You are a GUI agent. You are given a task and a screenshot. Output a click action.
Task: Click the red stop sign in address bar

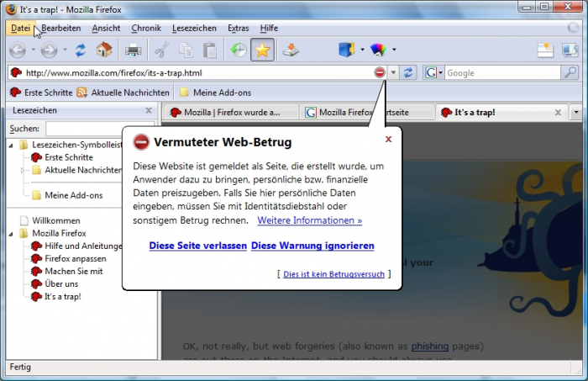tap(380, 72)
